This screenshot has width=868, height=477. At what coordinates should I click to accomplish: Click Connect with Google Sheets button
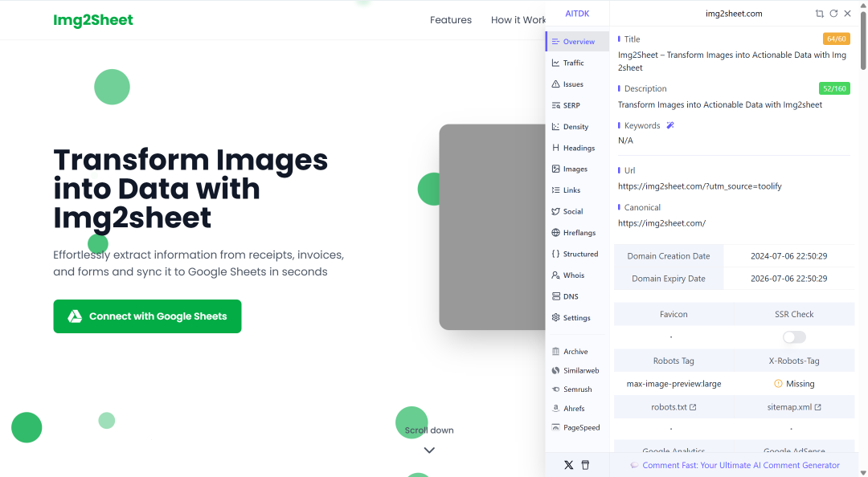point(147,316)
